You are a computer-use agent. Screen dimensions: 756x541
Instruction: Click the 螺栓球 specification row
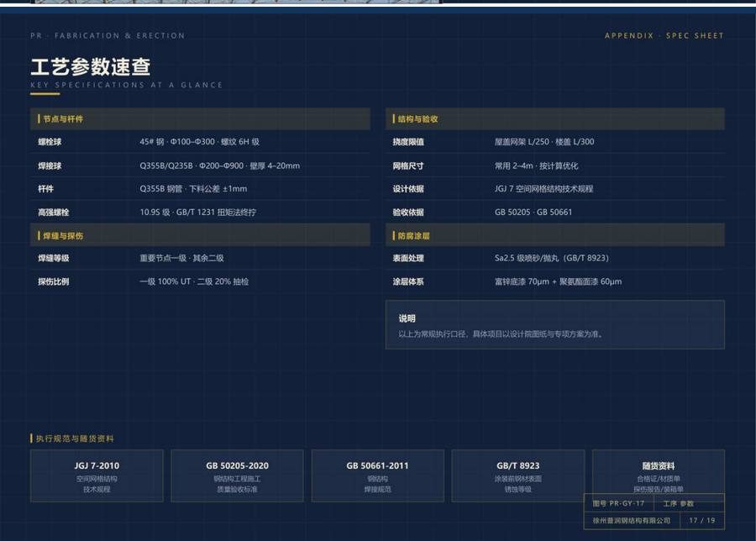(x=200, y=142)
